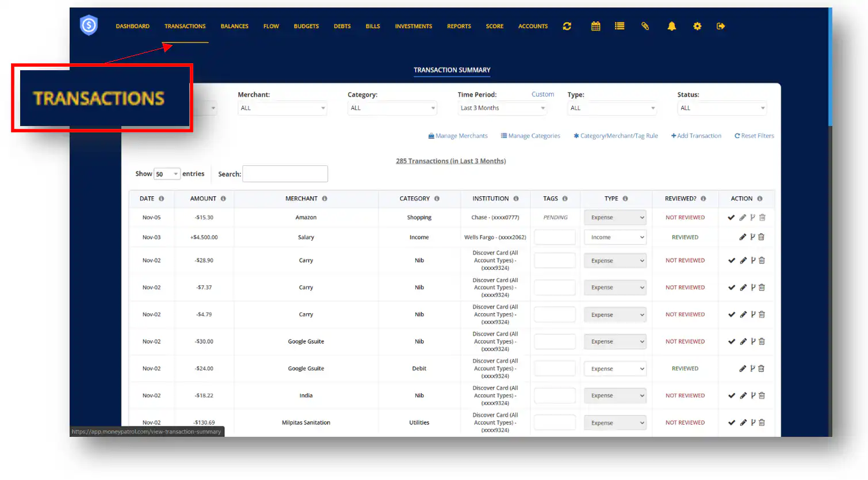The height and width of the screenshot is (480, 868).
Task: Expand the Time Period dropdown
Action: click(x=502, y=108)
